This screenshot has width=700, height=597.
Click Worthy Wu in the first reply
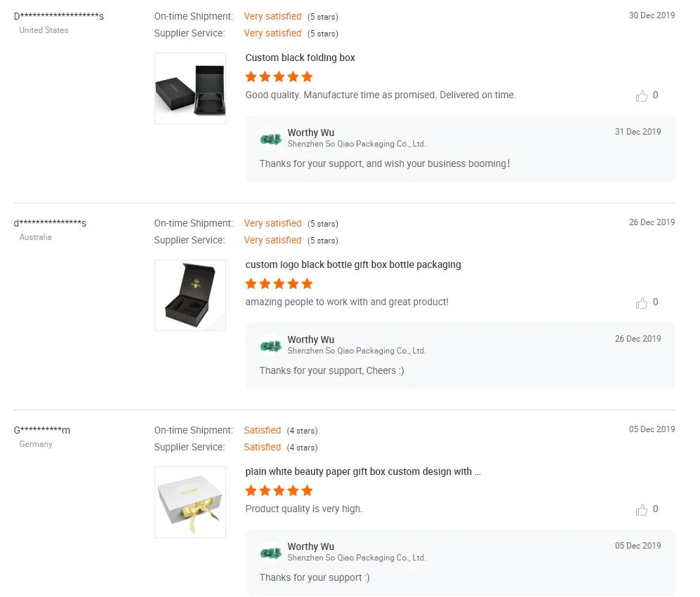(311, 133)
